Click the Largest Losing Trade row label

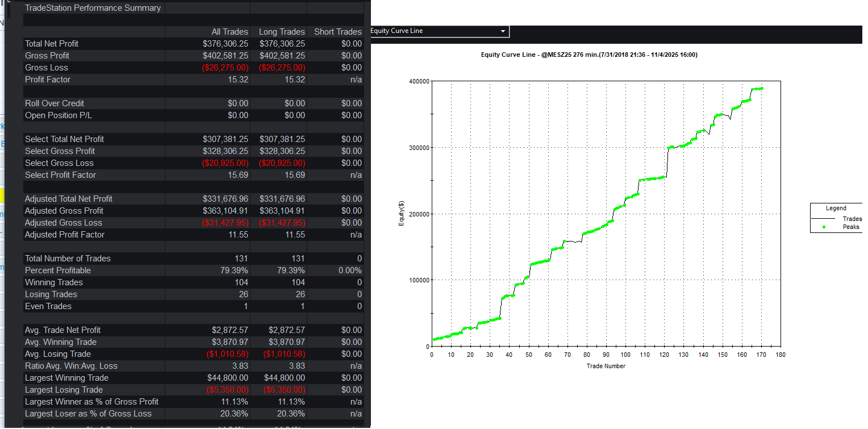pos(64,390)
